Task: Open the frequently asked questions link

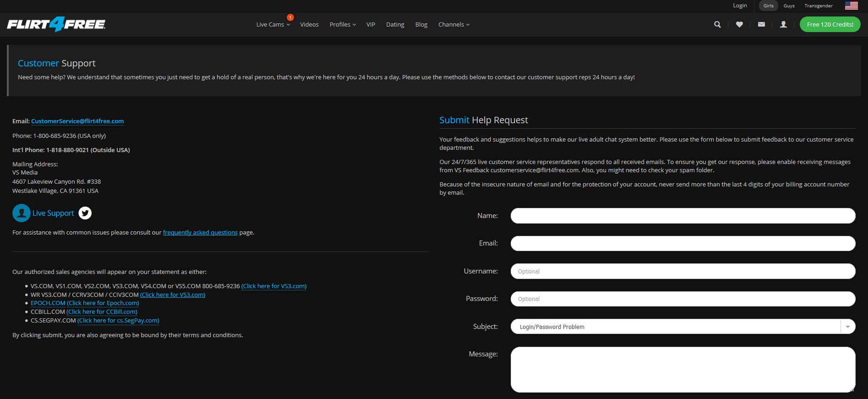Action: pyautogui.click(x=200, y=233)
